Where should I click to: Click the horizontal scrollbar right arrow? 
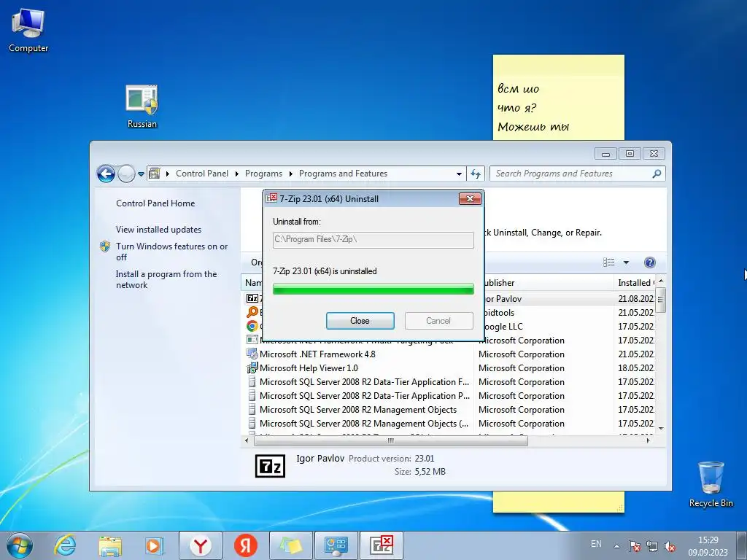649,441
